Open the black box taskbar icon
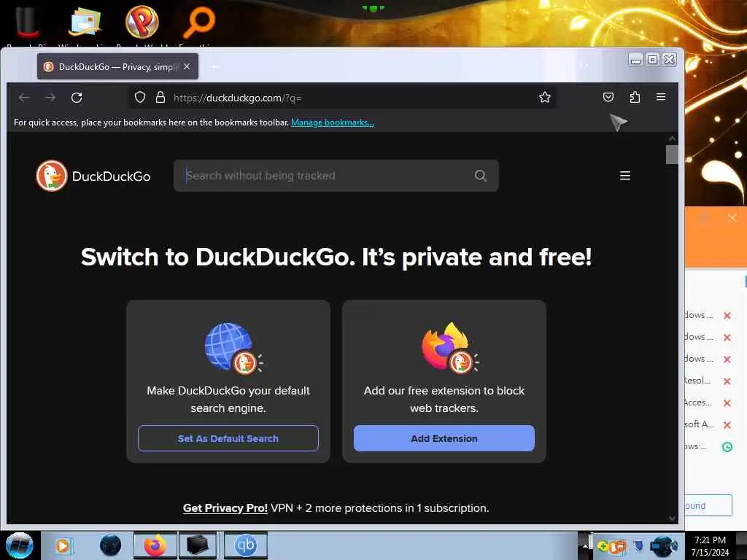This screenshot has width=747, height=560. (x=197, y=545)
